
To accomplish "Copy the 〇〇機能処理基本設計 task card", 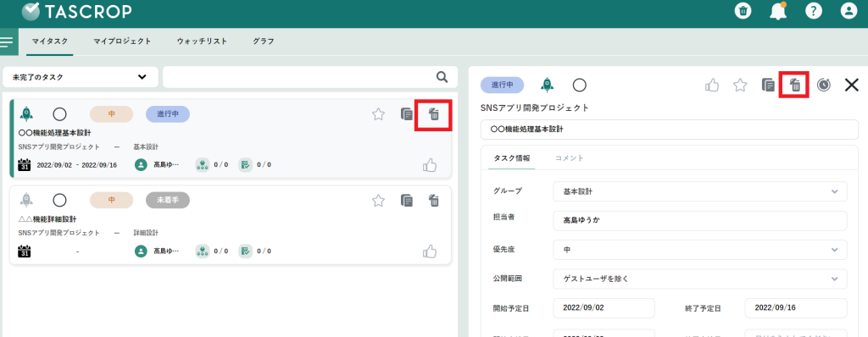I will 407,114.
